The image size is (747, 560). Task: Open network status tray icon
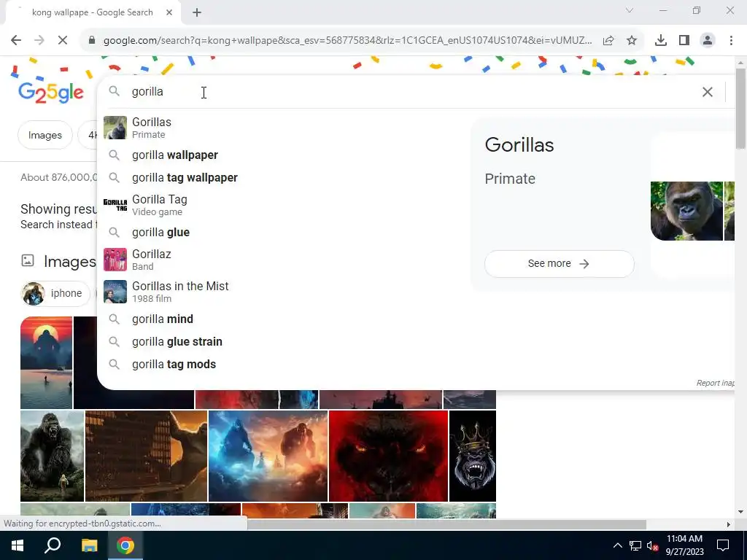635,545
